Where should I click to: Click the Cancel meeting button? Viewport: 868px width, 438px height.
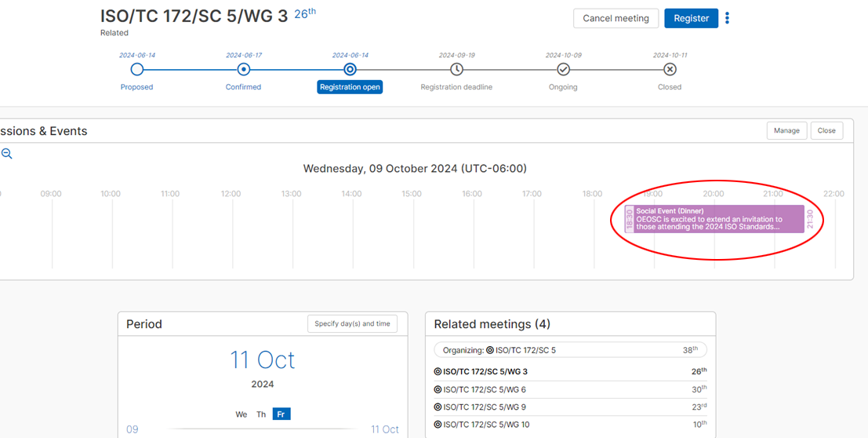click(616, 18)
